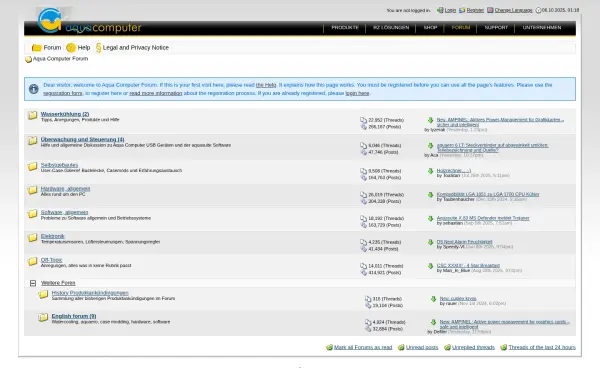The height and width of the screenshot is (375, 600).
Task: Click the Register link in the header
Action: click(475, 10)
